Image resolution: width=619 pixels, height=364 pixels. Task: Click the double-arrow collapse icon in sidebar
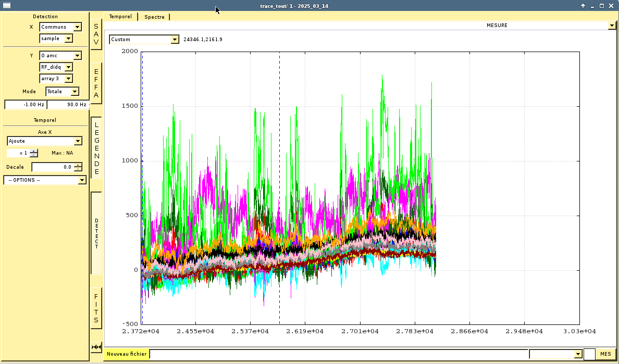(96, 347)
